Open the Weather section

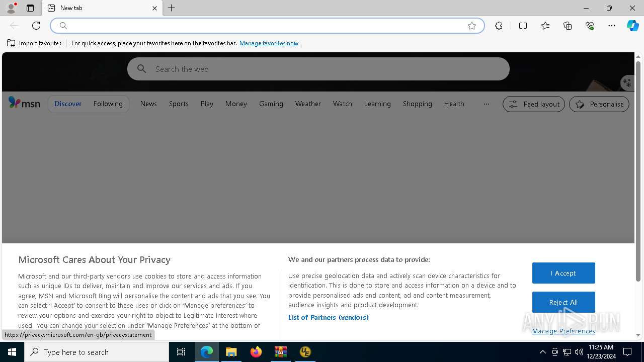[308, 104]
